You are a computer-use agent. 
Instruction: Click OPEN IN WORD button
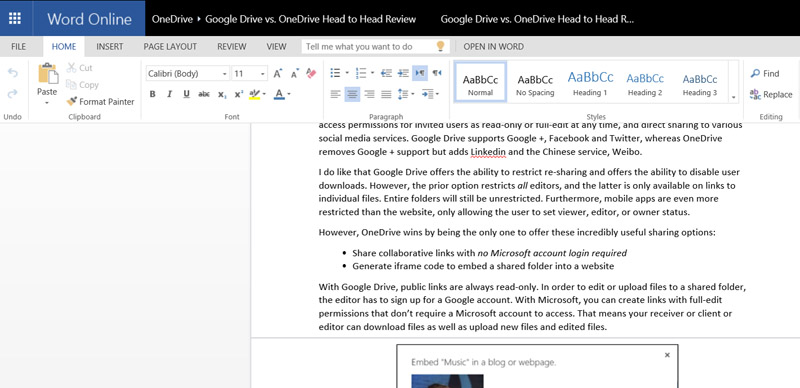[493, 46]
